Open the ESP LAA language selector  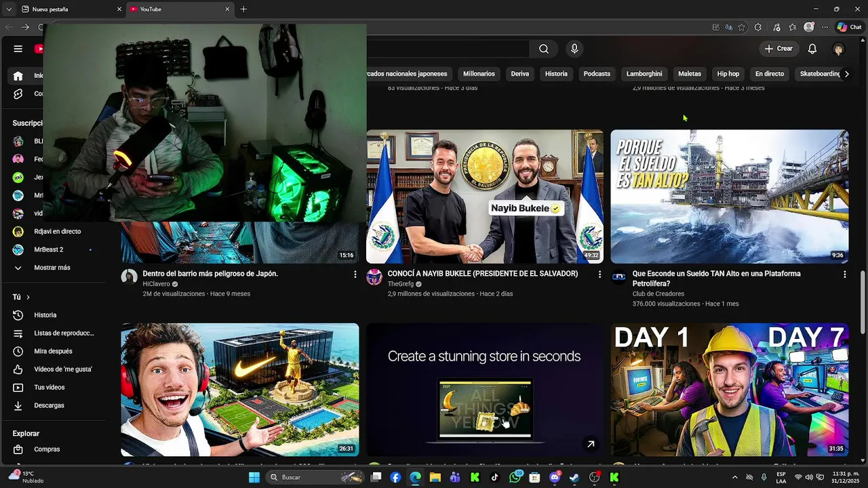[781, 477]
